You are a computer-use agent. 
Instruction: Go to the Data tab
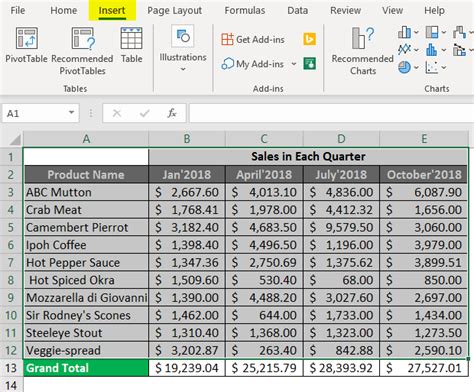pos(298,10)
